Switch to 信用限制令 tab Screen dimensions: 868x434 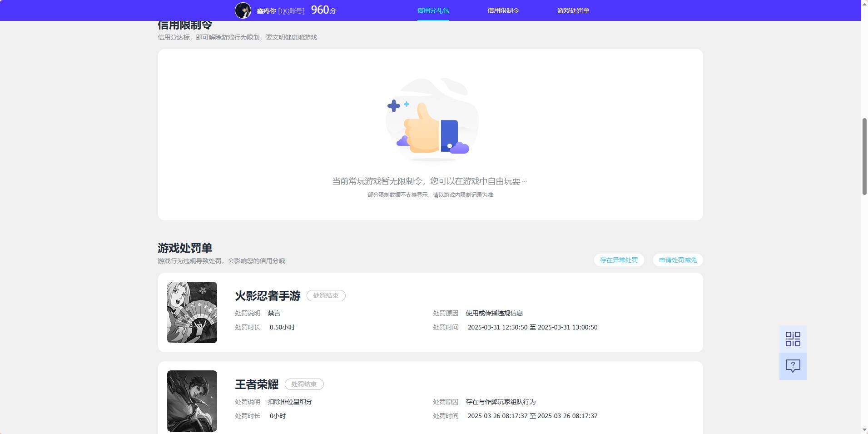pyautogui.click(x=503, y=10)
